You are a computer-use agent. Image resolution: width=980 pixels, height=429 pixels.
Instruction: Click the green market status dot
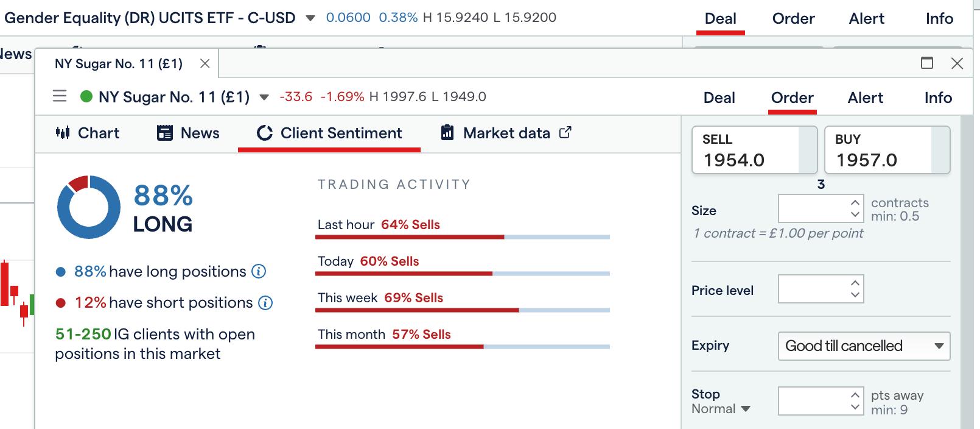pos(86,96)
